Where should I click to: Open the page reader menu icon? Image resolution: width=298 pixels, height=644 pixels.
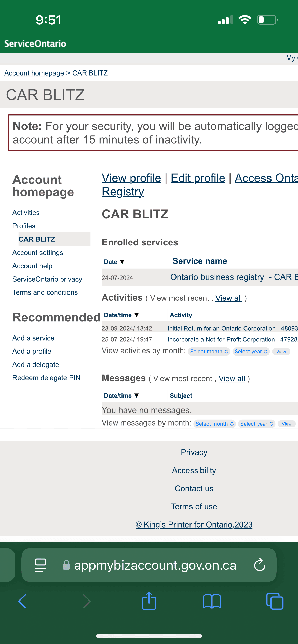coord(41,565)
